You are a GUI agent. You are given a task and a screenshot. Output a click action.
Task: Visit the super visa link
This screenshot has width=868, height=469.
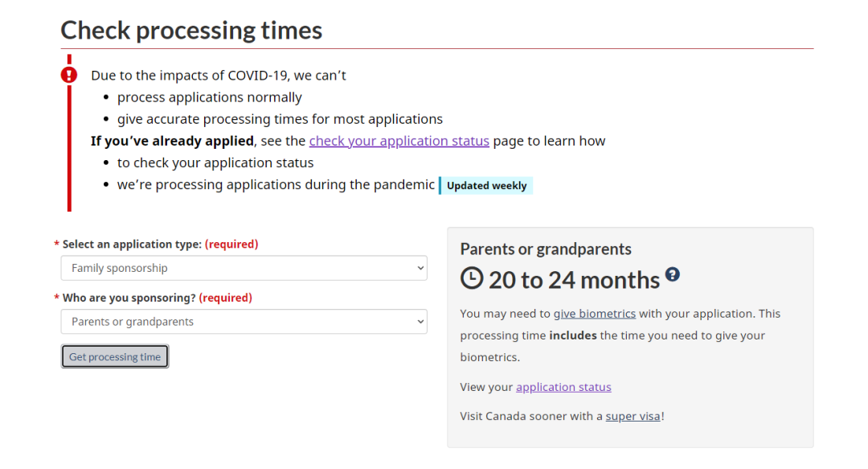coord(633,417)
